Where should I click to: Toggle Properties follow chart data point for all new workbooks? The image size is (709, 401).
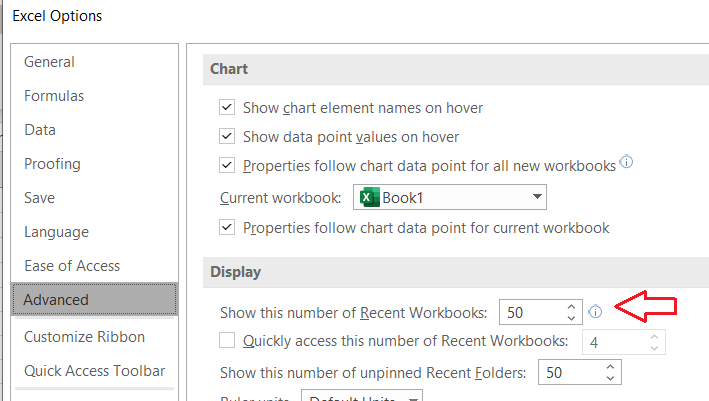[227, 166]
